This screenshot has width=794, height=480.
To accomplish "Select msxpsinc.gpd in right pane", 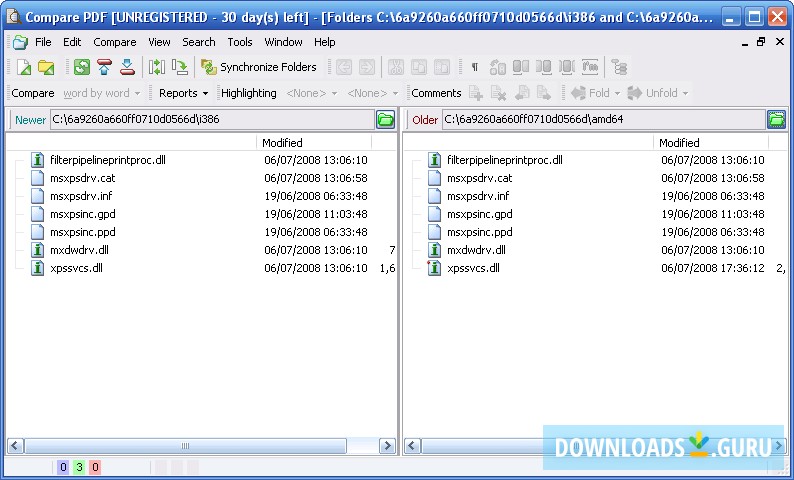I will (x=480, y=214).
